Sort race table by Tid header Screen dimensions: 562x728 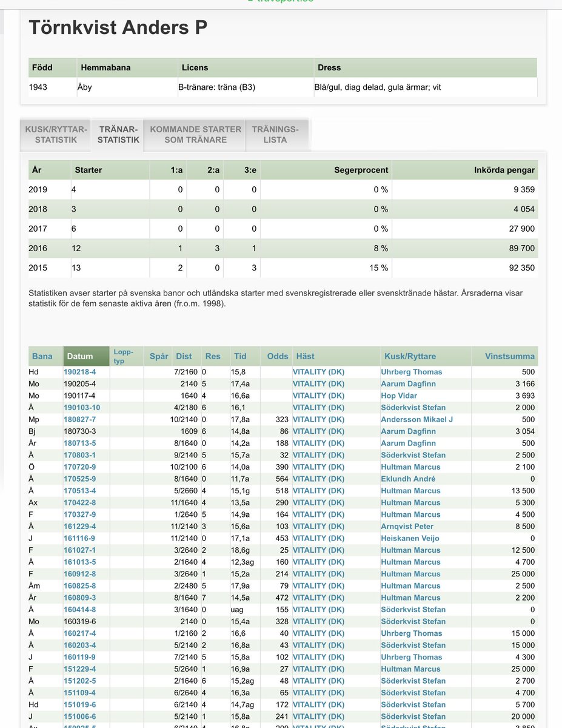point(240,356)
